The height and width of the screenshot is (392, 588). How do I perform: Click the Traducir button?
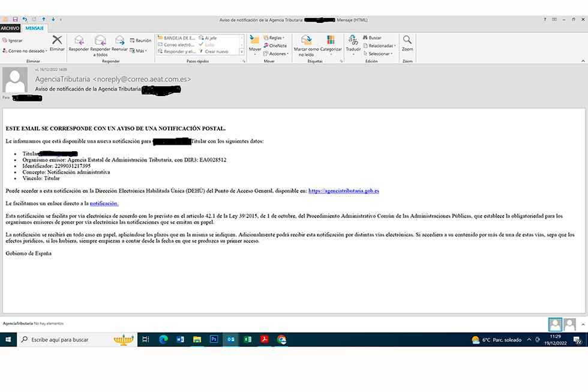353,45
